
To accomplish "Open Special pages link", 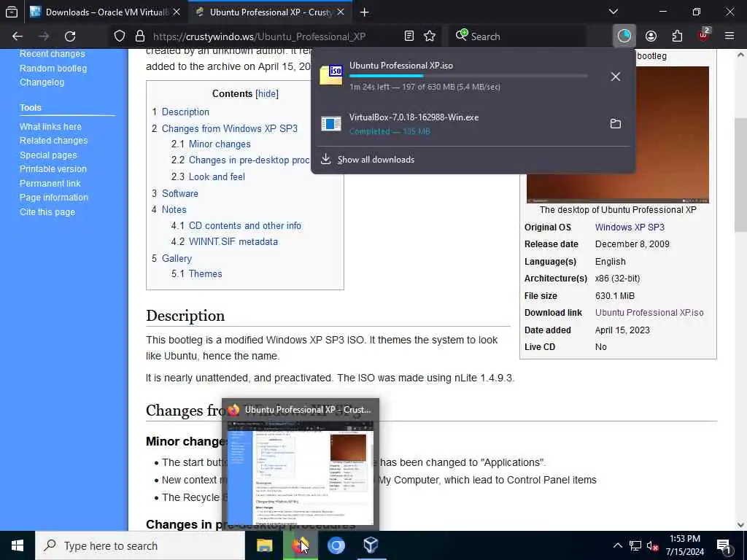I will (x=48, y=155).
